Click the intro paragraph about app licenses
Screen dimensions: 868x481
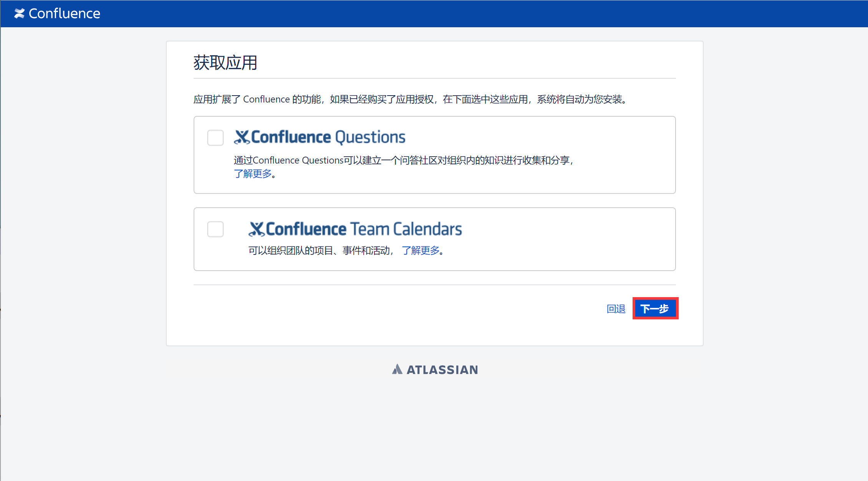(x=409, y=99)
